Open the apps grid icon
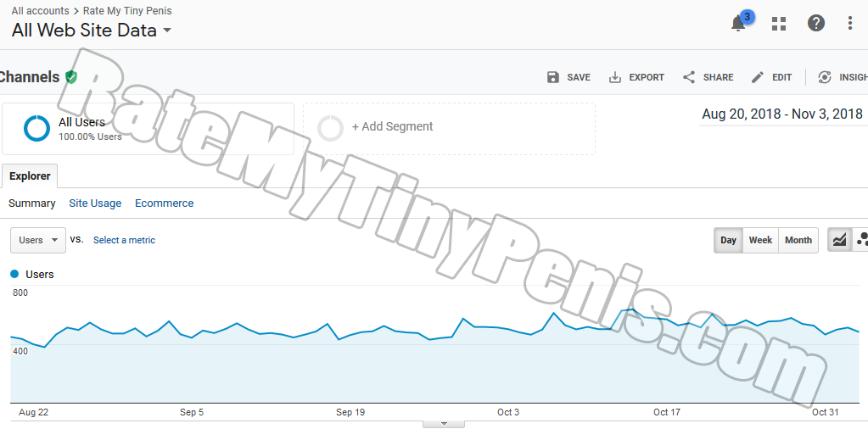This screenshot has height=429, width=868. (x=779, y=24)
